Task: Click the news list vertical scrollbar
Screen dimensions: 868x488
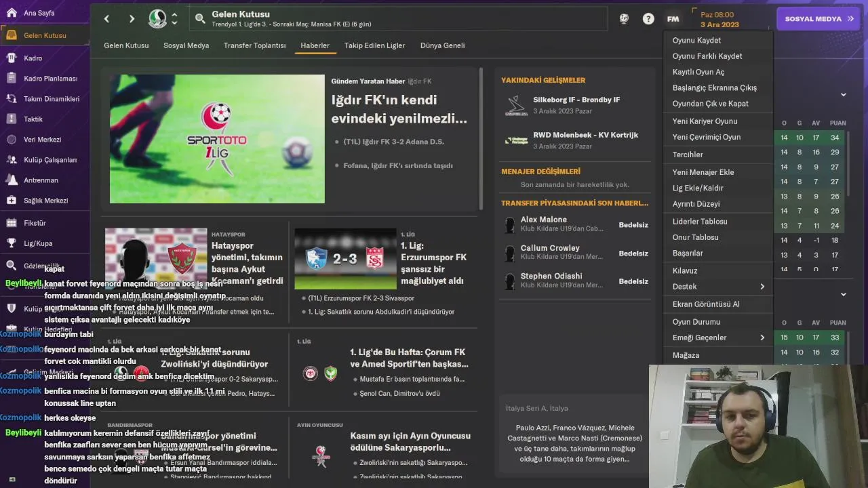Action: [x=481, y=139]
